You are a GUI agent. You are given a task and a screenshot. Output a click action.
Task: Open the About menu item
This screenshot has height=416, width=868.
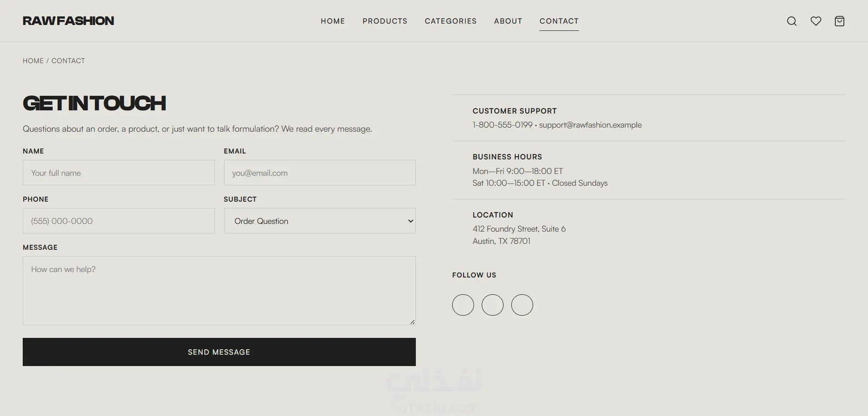(508, 21)
